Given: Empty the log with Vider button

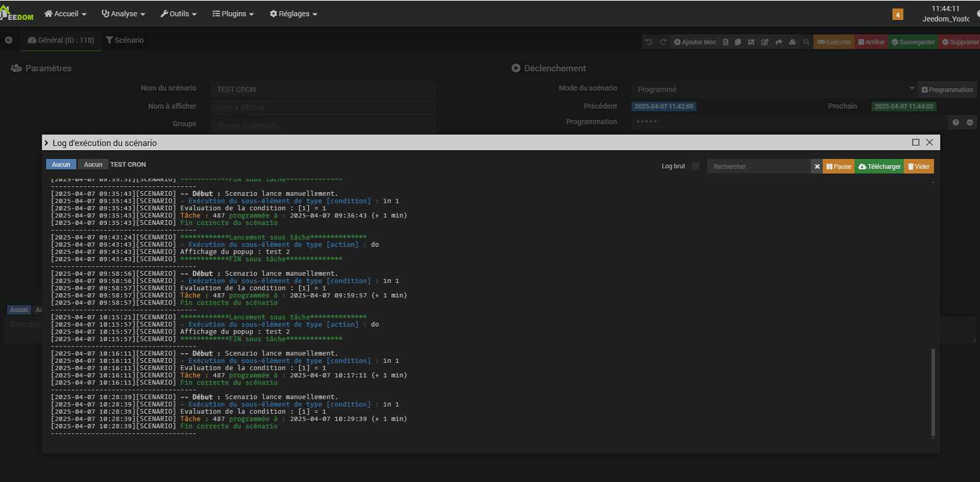Looking at the screenshot, I should (919, 167).
